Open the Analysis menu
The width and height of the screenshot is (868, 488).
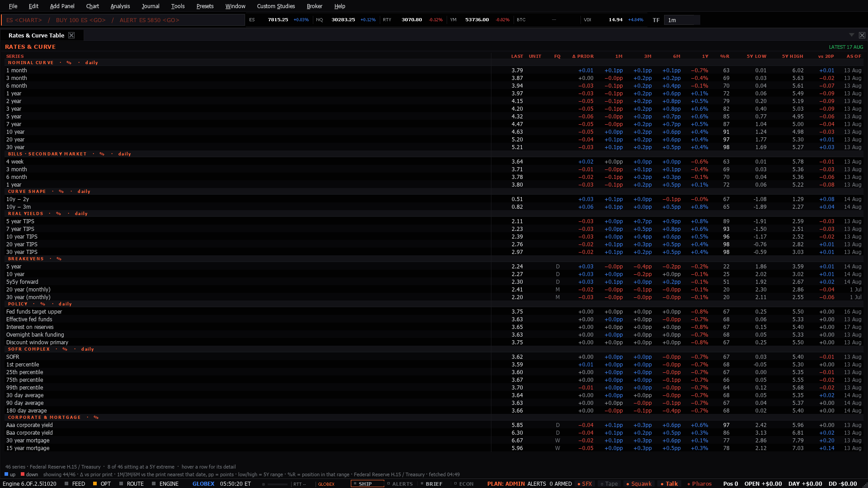tap(120, 6)
